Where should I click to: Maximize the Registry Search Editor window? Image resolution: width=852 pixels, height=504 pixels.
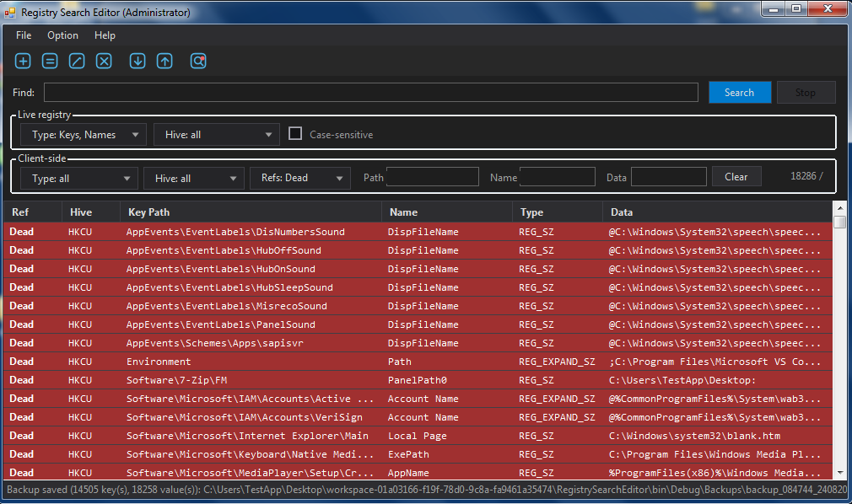(x=796, y=9)
